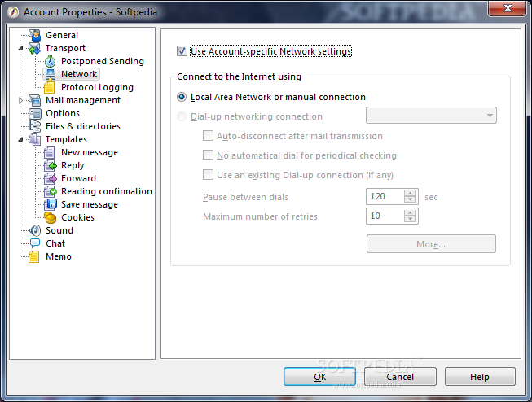532x402 pixels.
Task: Decrease Maximum number of retries
Action: (x=410, y=219)
